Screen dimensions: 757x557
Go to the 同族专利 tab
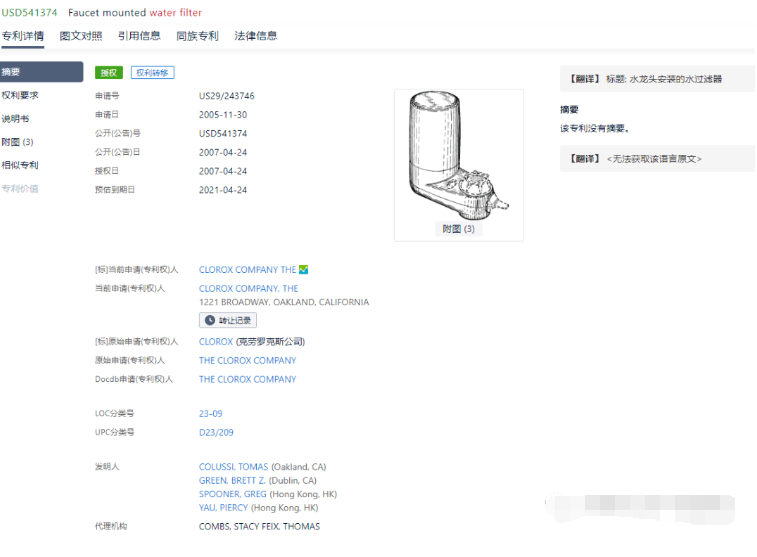[197, 36]
